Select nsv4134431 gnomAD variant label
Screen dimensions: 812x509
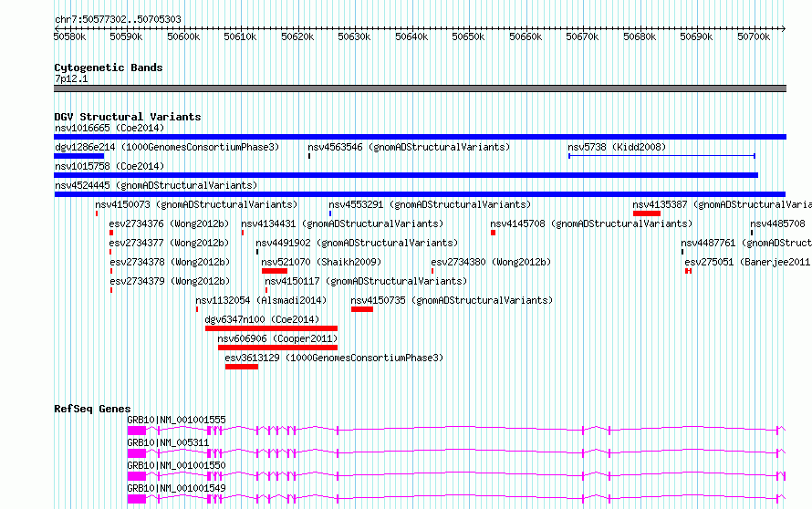pyautogui.click(x=342, y=223)
